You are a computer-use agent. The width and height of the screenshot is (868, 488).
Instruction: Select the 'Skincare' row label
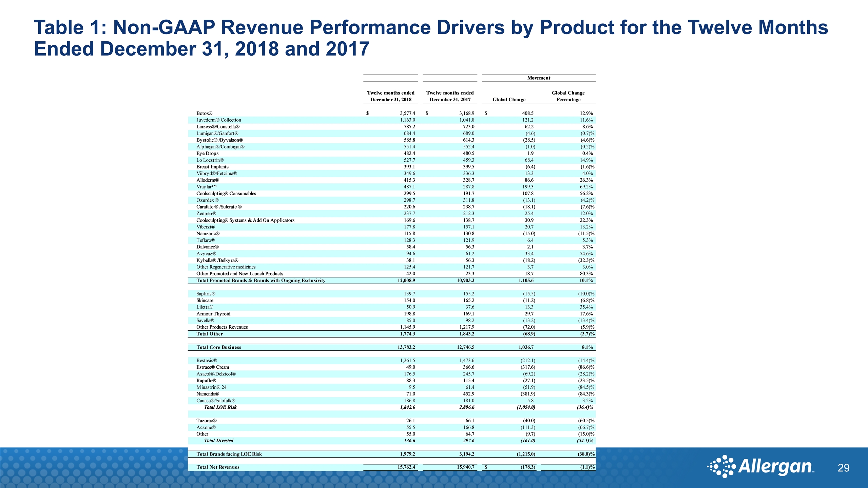[205, 300]
